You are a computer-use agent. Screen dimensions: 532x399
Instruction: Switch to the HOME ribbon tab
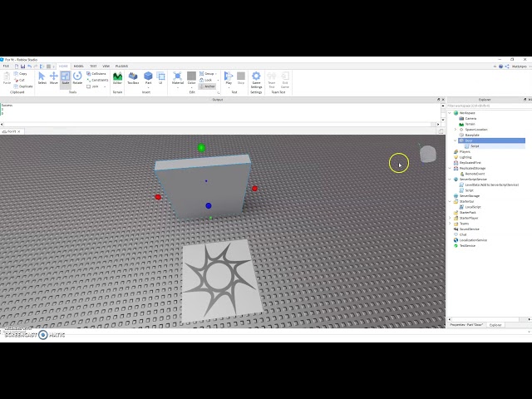(x=63, y=66)
